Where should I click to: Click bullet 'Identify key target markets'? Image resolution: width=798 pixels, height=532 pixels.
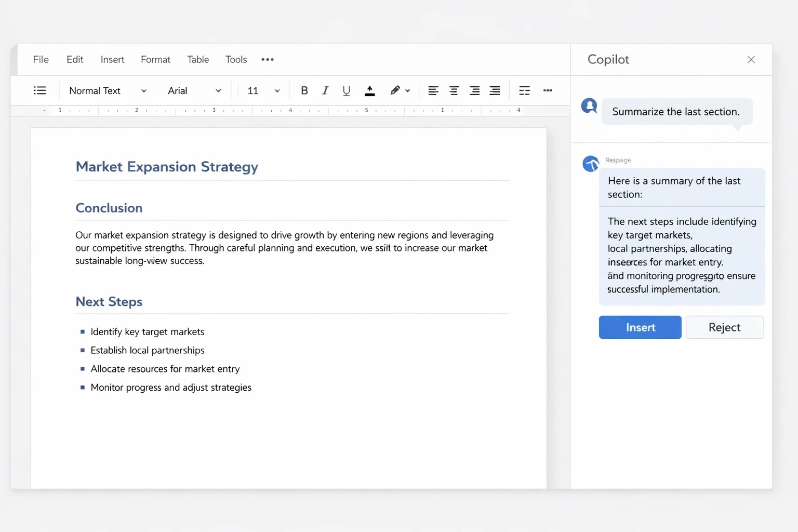tap(148, 331)
